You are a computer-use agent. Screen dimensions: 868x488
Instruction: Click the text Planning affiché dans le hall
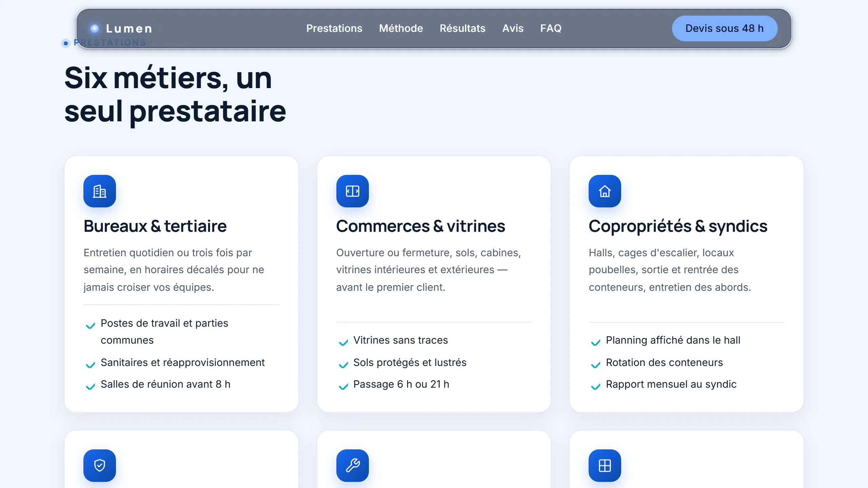[x=673, y=340]
